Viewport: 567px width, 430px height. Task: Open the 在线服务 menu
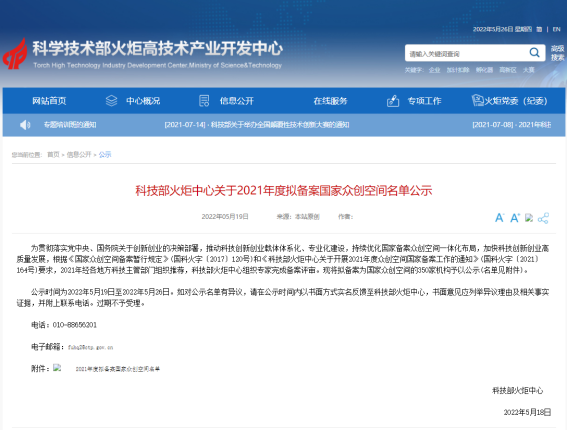(x=330, y=101)
